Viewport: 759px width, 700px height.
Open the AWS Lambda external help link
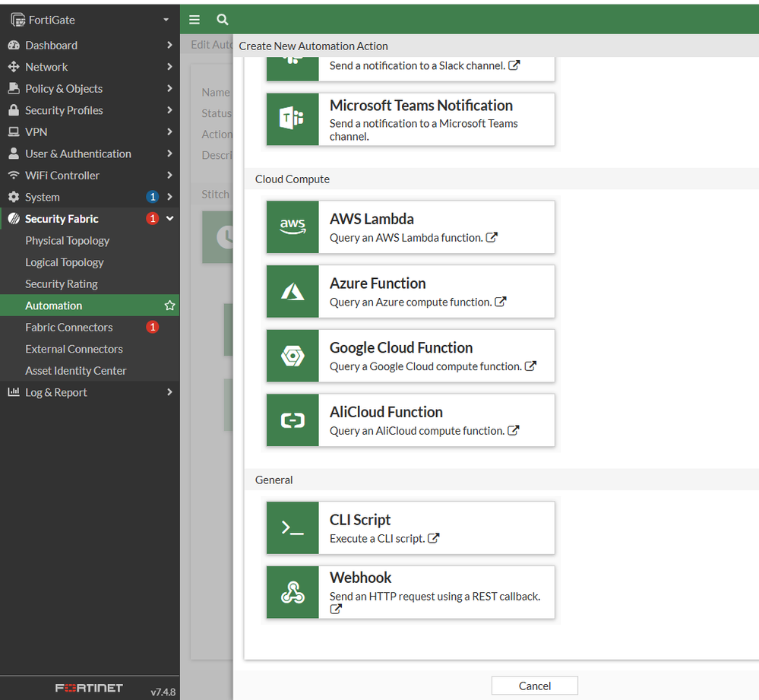492,237
